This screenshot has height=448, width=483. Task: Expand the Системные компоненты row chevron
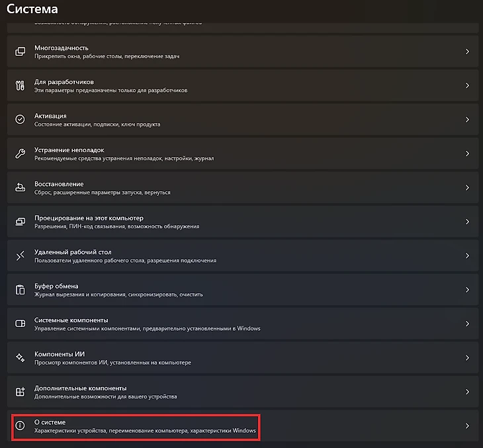(467, 324)
